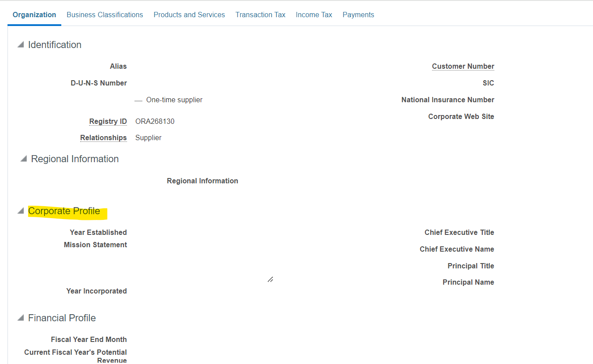
Task: Open the Payments tab
Action: click(358, 15)
